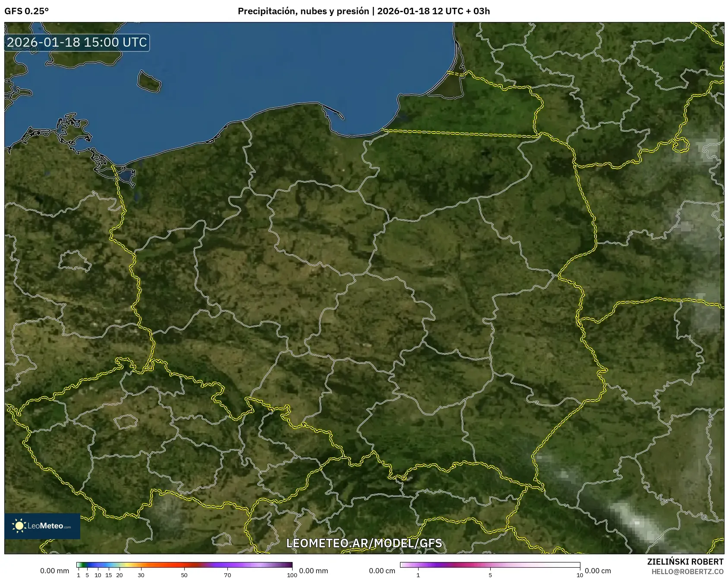This screenshot has width=728, height=578.
Task: Open LEOMETEO.AR/MODEL/GFS watermark link
Action: pyautogui.click(x=365, y=544)
